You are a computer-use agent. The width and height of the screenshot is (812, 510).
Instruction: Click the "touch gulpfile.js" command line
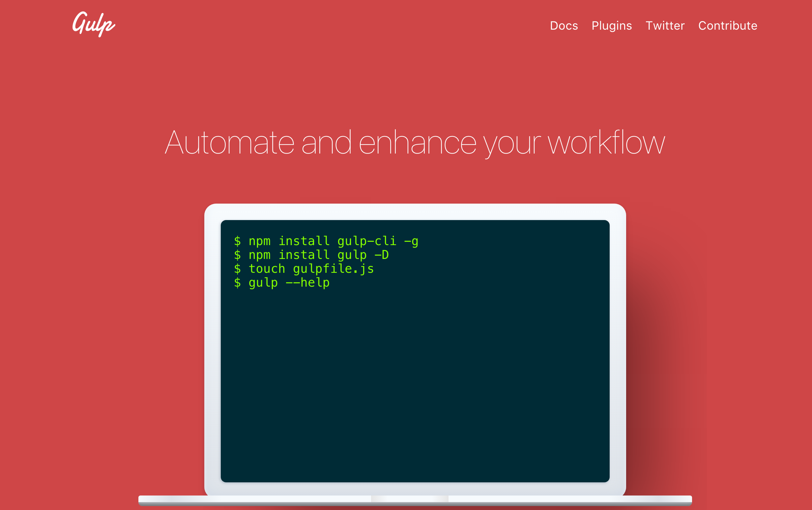pyautogui.click(x=311, y=269)
